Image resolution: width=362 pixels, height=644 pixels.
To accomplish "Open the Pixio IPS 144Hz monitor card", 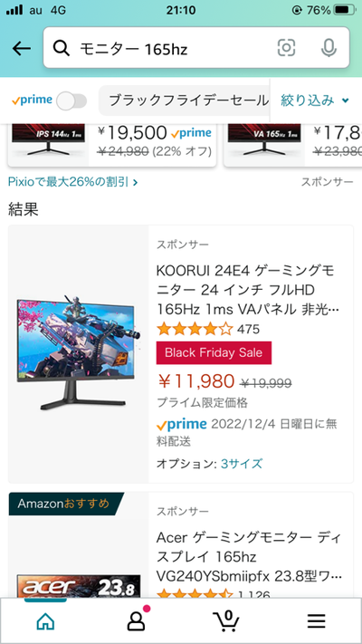I will click(x=112, y=145).
